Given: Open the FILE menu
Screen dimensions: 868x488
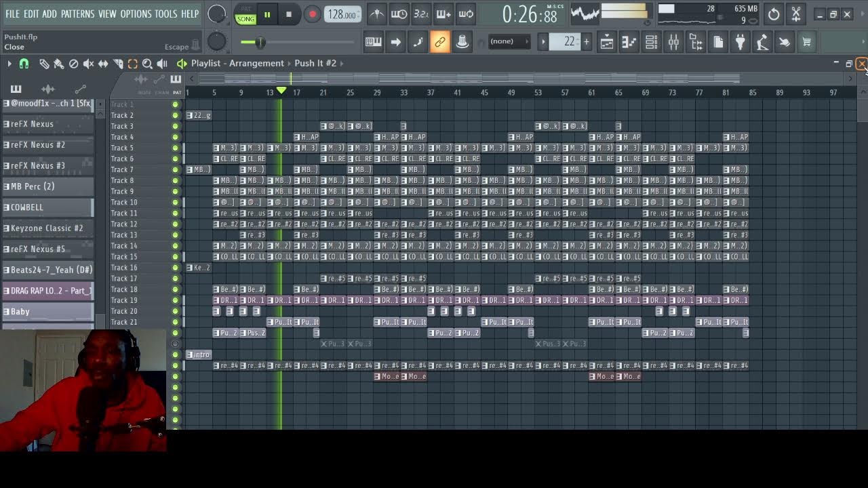Looking at the screenshot, I should 13,14.
